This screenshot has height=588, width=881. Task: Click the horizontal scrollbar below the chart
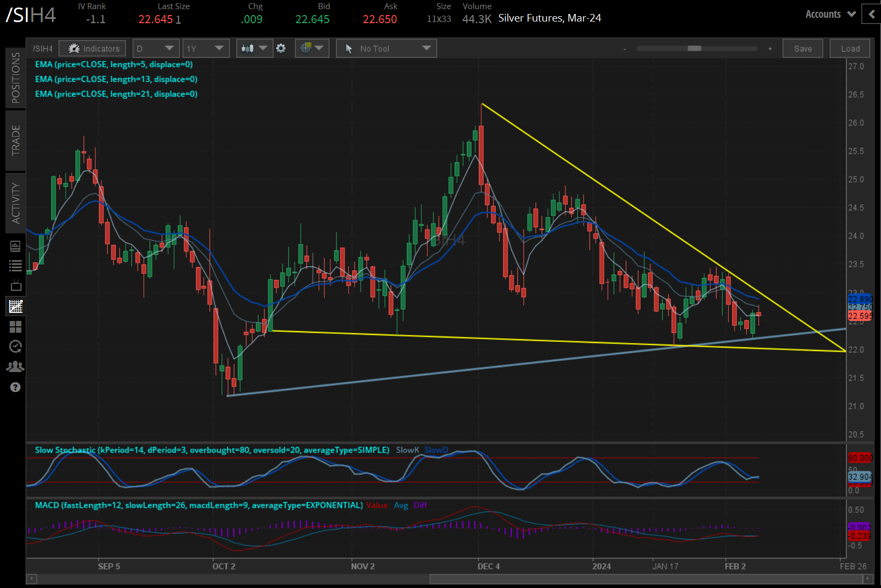click(x=646, y=579)
